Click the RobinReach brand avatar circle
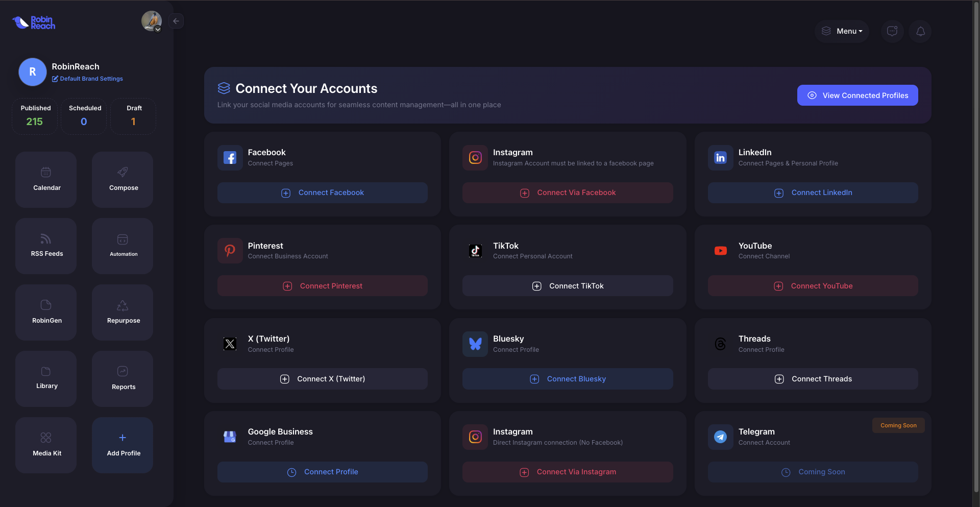 (33, 72)
